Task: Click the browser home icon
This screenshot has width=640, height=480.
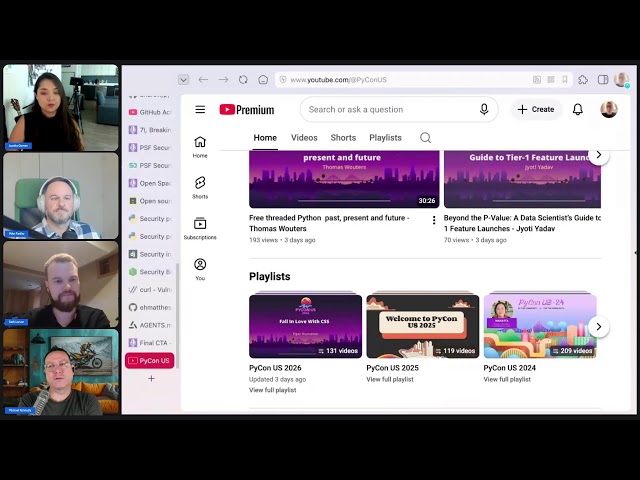Action: 263,80
